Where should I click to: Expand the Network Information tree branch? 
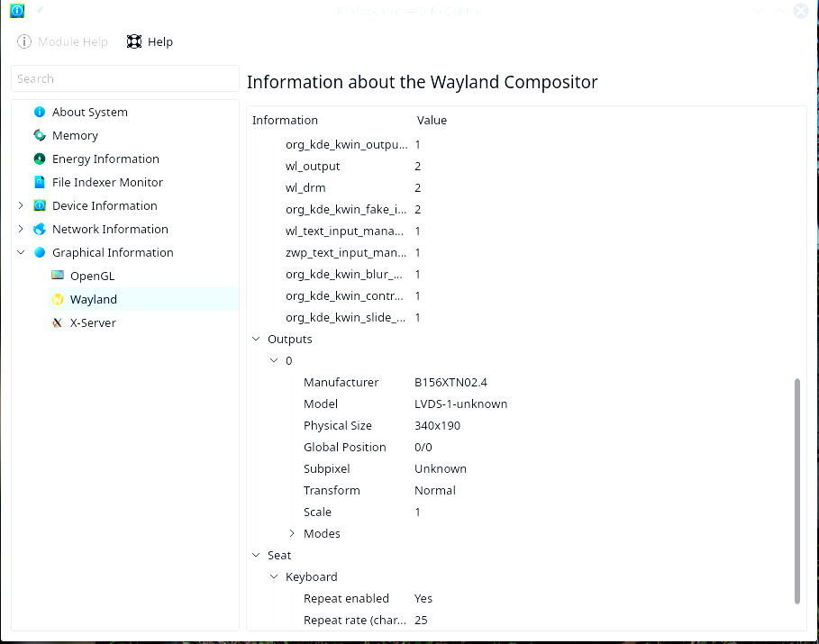(x=21, y=230)
